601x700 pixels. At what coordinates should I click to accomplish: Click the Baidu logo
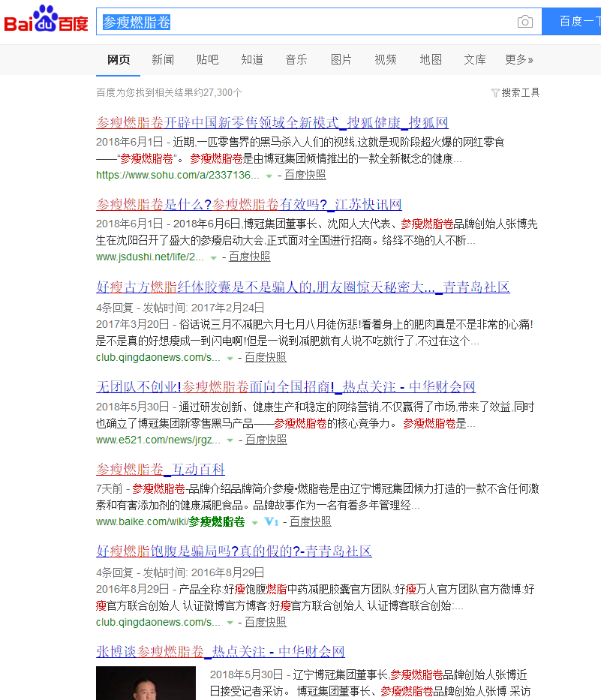pyautogui.click(x=46, y=20)
